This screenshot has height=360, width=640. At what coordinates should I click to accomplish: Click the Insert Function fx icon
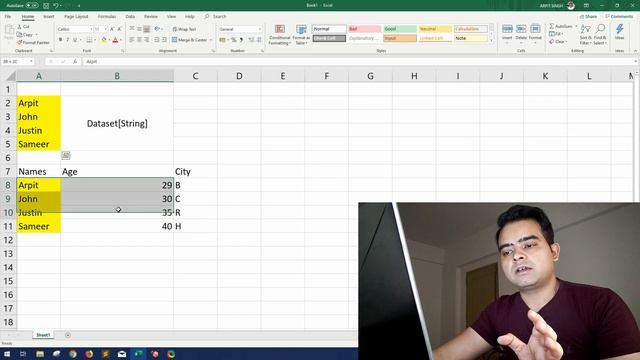(75, 62)
